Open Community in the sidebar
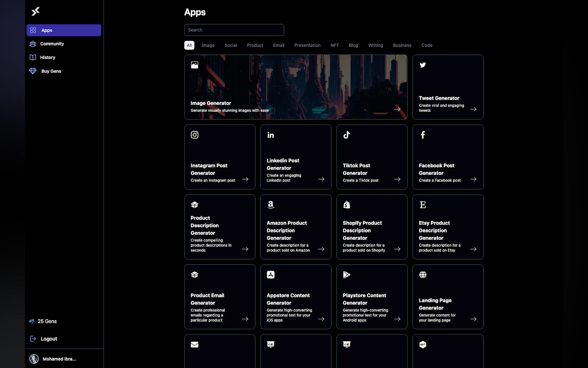 pyautogui.click(x=52, y=44)
